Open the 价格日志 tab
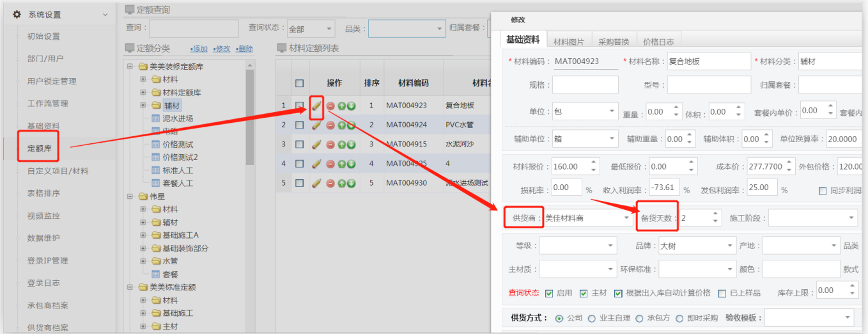 pyautogui.click(x=658, y=42)
